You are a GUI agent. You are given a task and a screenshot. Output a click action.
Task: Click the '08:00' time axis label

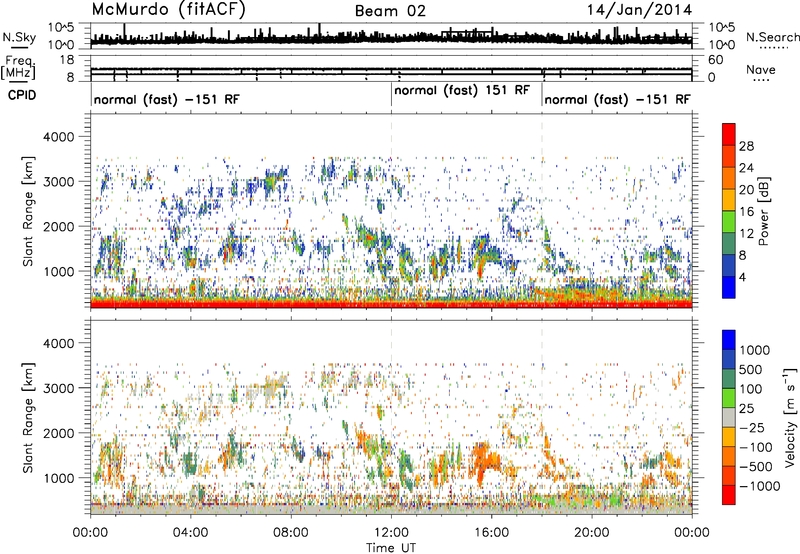point(291,532)
